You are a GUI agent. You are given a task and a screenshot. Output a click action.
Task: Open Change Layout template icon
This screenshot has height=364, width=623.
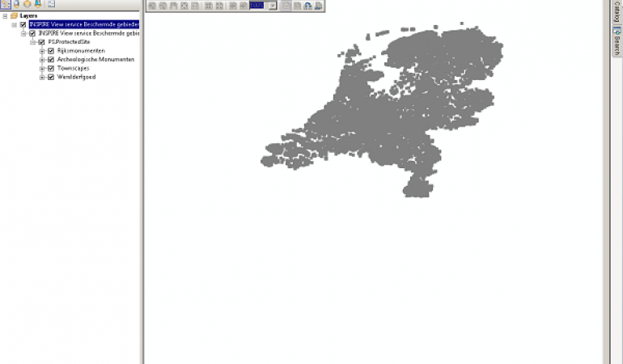(307, 6)
